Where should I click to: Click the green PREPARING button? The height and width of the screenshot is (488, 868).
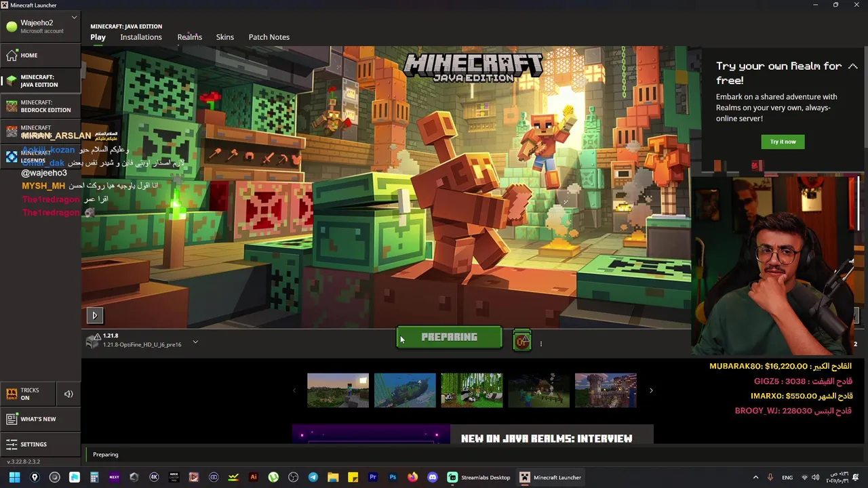point(449,338)
